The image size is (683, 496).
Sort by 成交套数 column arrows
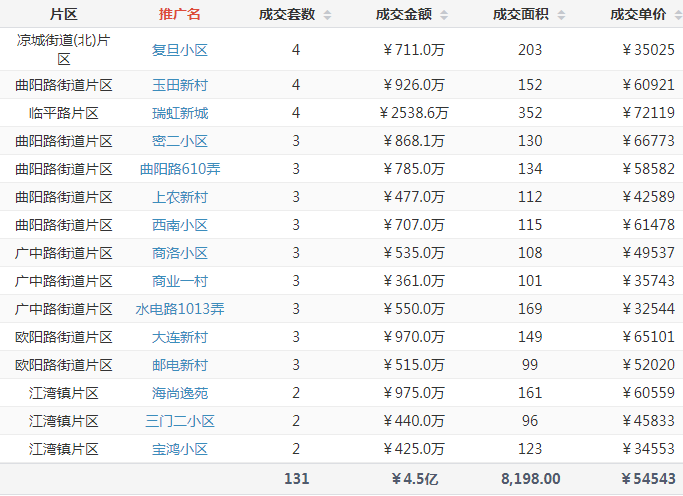tap(327, 15)
